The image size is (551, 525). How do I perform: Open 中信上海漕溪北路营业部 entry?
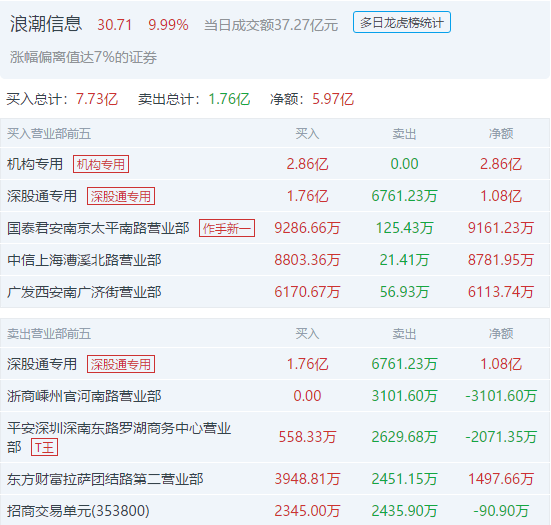pyautogui.click(x=84, y=260)
